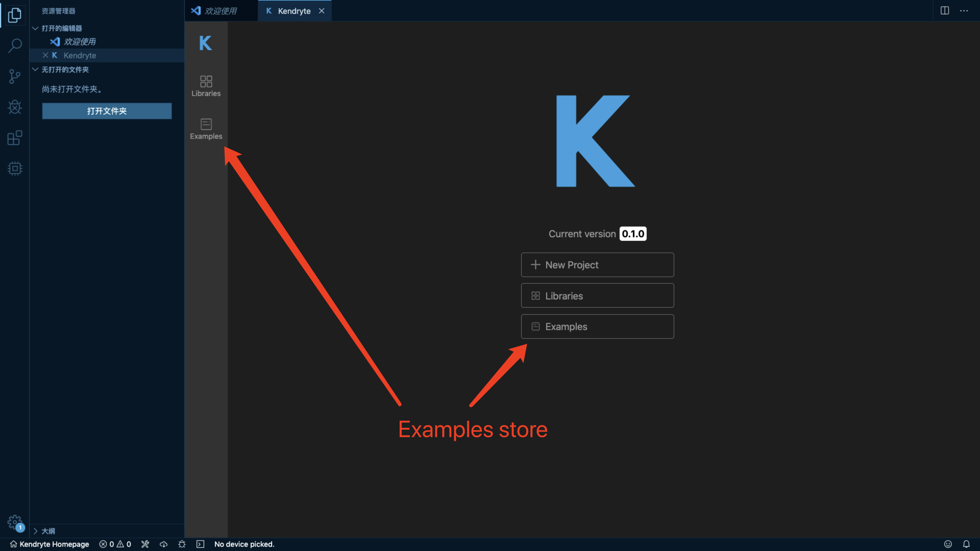Click the bug debug icon in status bar

(182, 544)
